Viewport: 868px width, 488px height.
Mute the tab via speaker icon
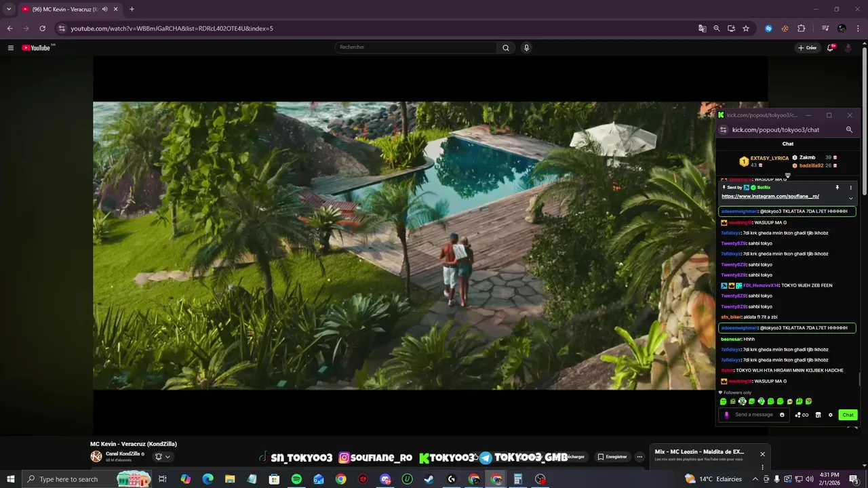click(104, 9)
